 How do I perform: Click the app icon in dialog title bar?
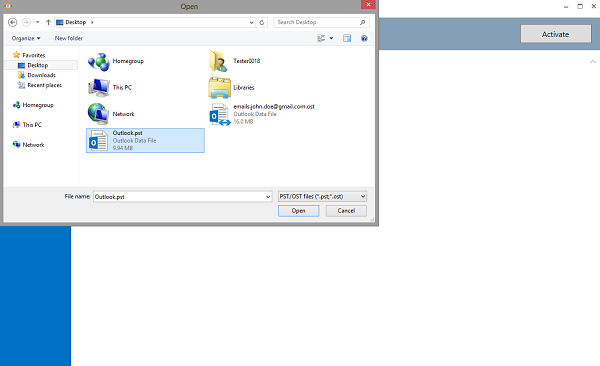[8, 6]
